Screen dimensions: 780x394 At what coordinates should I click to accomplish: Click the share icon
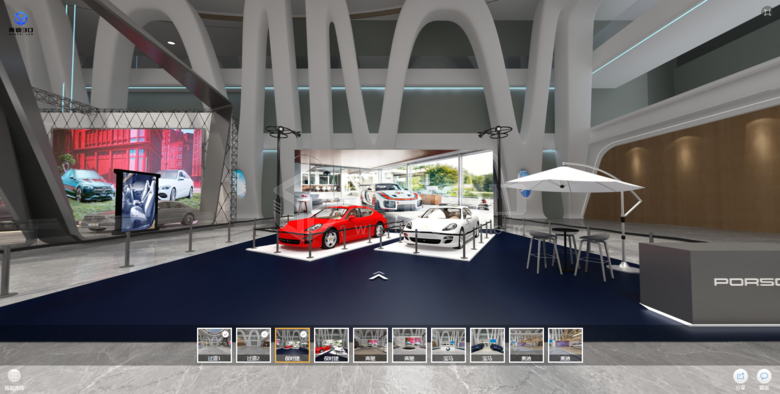(740, 376)
